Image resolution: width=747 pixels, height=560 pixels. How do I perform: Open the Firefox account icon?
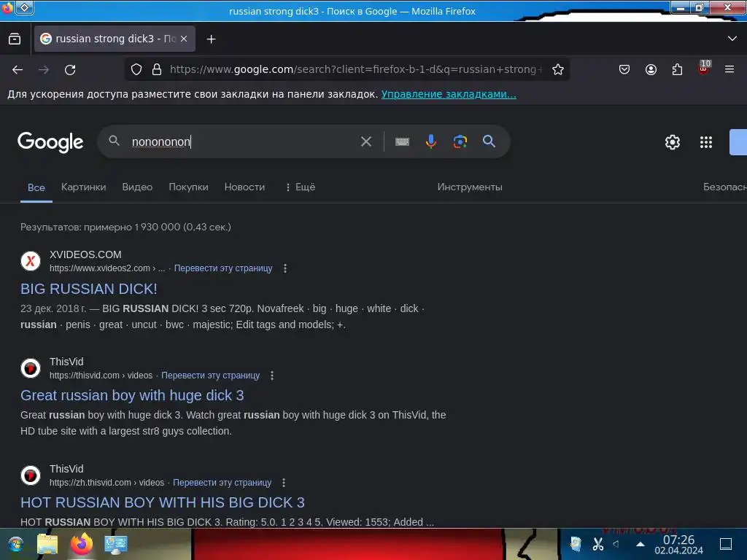click(x=651, y=69)
